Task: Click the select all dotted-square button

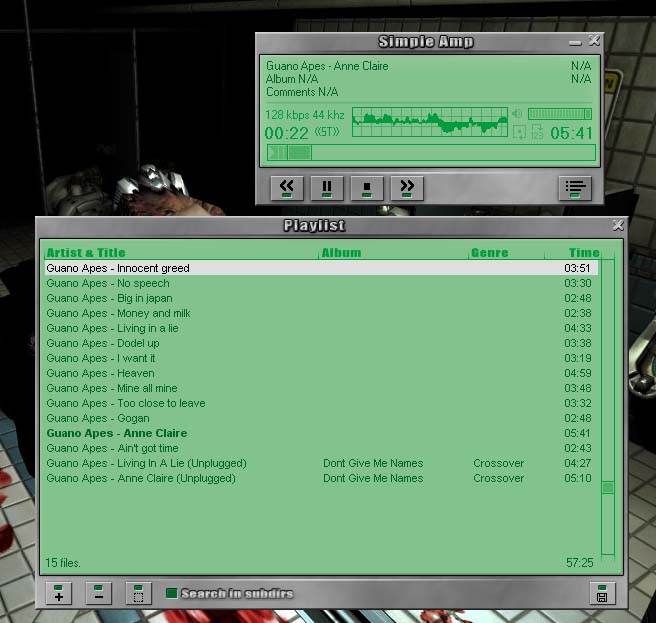Action: 138,593
